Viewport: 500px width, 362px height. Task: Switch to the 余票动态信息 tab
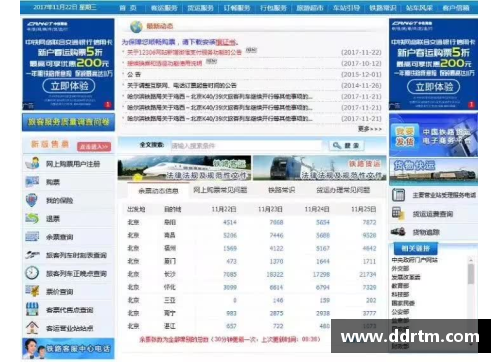(x=158, y=190)
